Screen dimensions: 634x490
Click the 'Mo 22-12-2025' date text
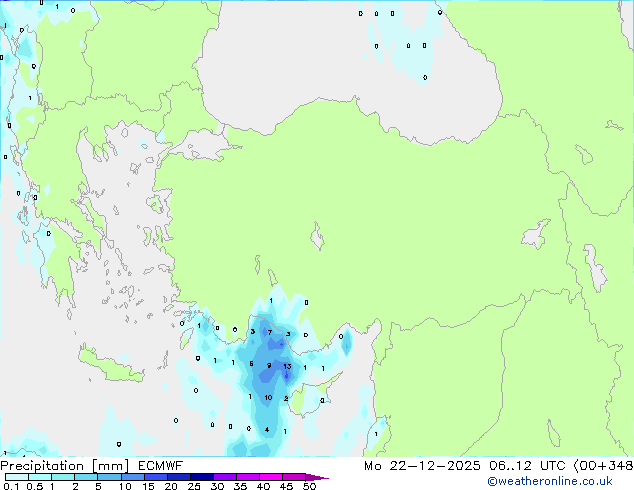pos(422,466)
